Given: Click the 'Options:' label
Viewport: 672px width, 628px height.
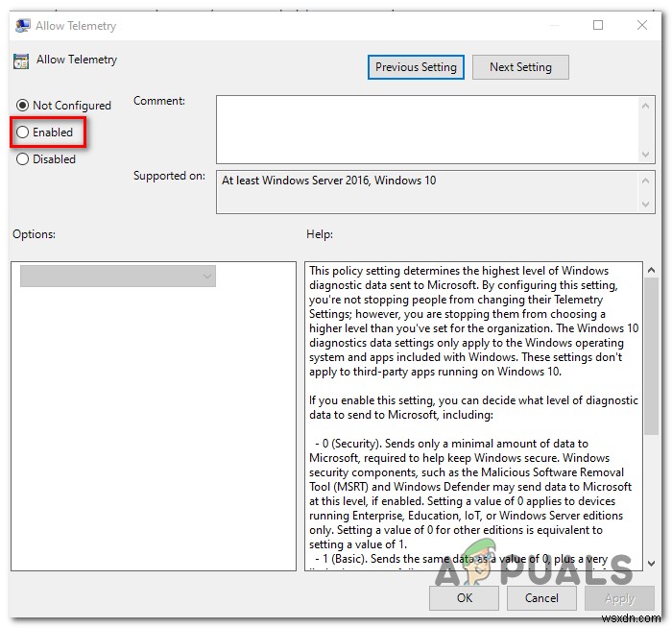Looking at the screenshot, I should pyautogui.click(x=34, y=234).
